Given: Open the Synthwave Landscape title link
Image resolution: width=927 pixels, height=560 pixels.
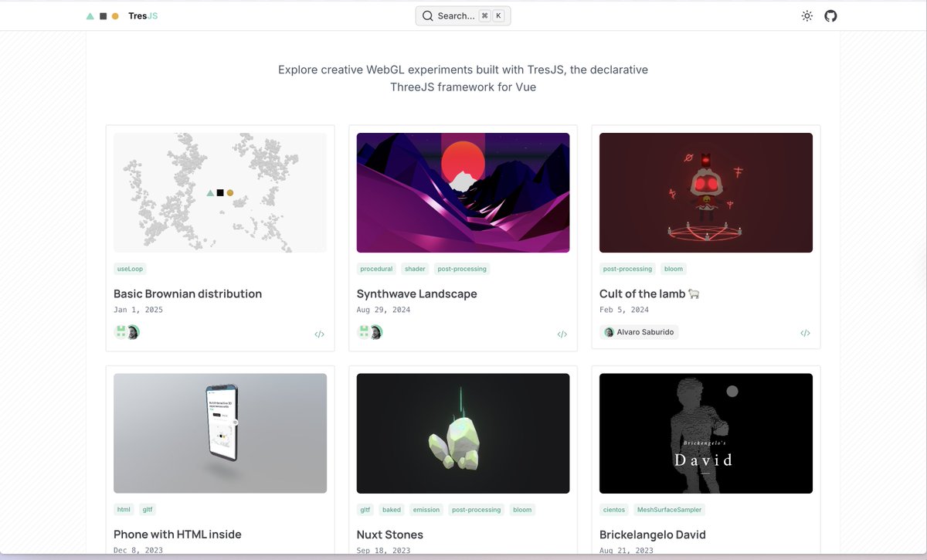Looking at the screenshot, I should [x=417, y=294].
